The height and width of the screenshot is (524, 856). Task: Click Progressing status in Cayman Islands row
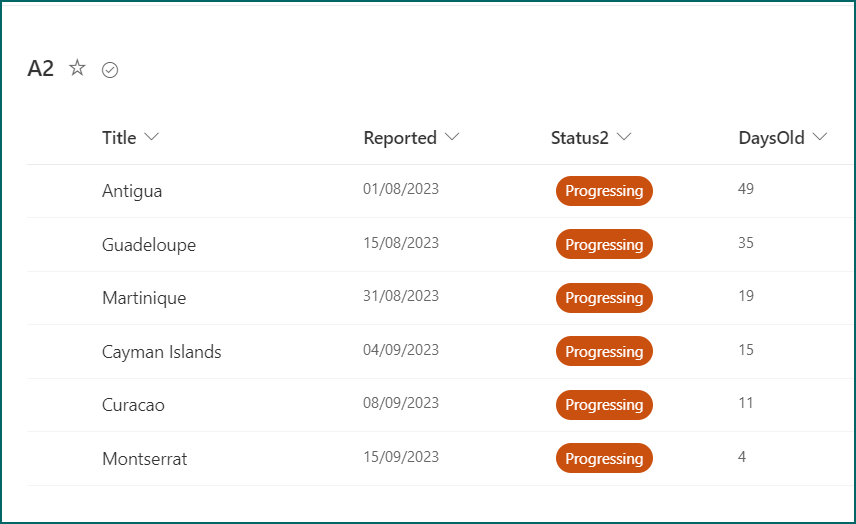[x=604, y=351]
